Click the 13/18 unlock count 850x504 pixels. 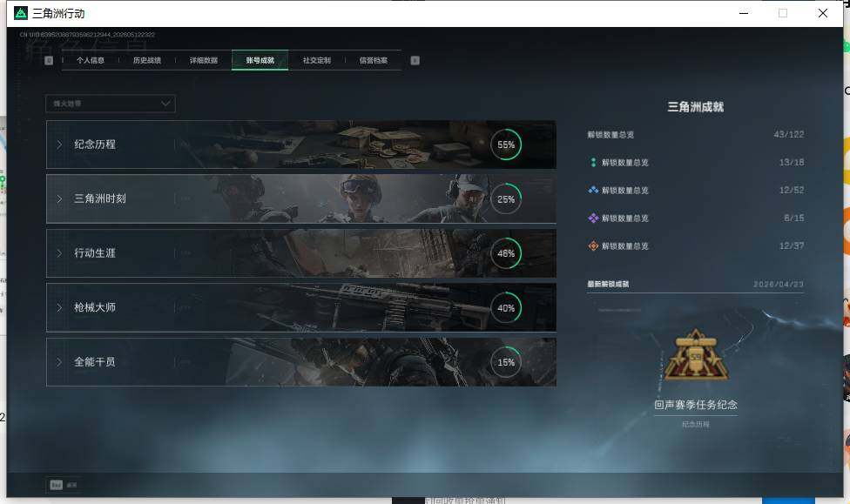(792, 162)
